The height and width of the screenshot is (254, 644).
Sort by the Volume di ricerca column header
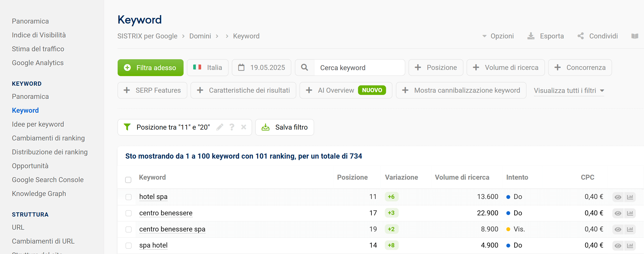tap(462, 177)
